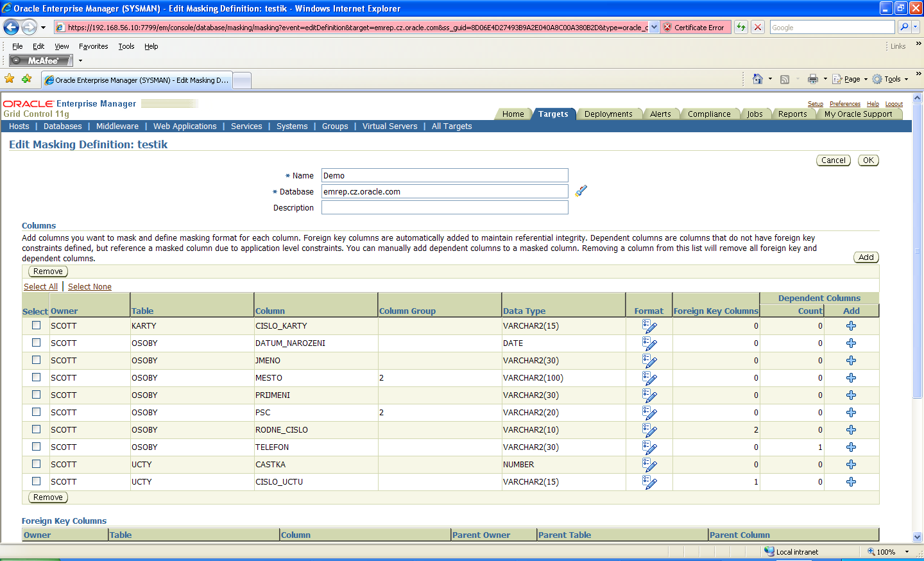Viewport: 924px width, 561px height.
Task: Add dependent column for DATUM_NAROZENI row
Action: [x=851, y=343]
